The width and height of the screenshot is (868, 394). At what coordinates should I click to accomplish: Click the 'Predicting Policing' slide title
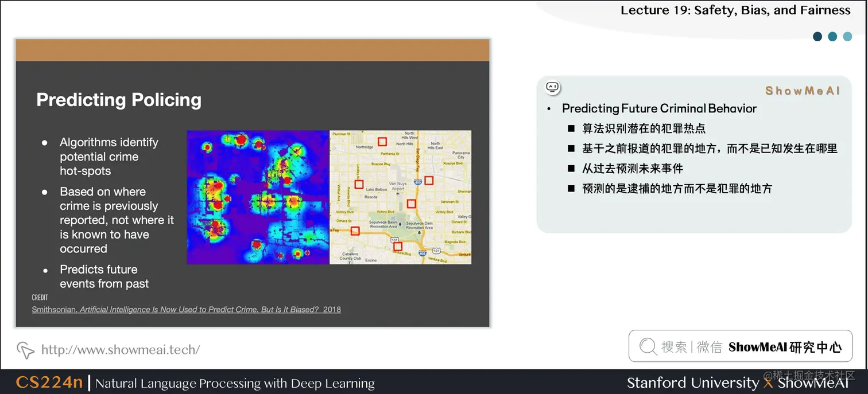[x=119, y=100]
